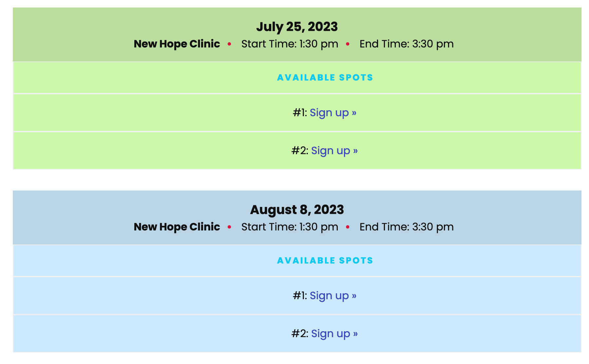Click the #1: label in the green section
The height and width of the screenshot is (364, 589).
tap(300, 113)
